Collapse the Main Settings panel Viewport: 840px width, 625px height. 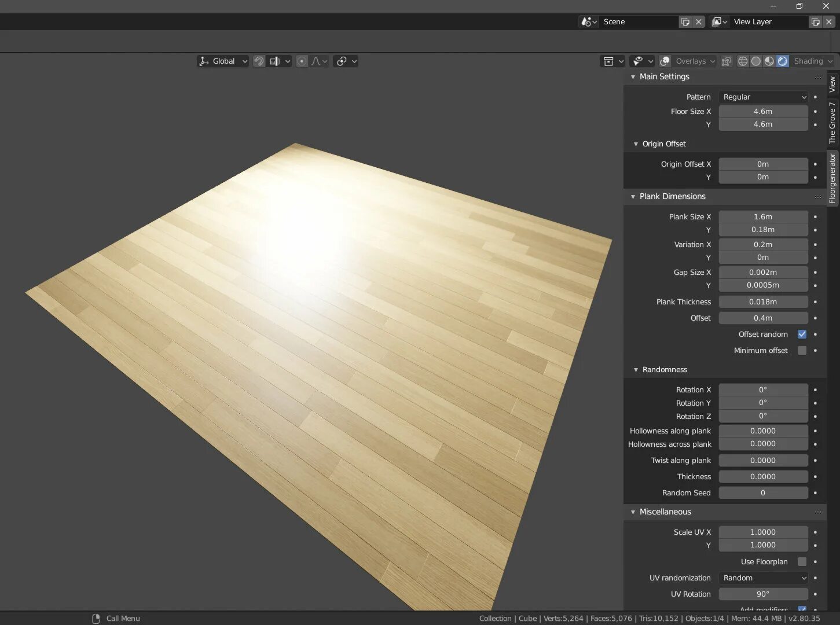[x=633, y=76]
